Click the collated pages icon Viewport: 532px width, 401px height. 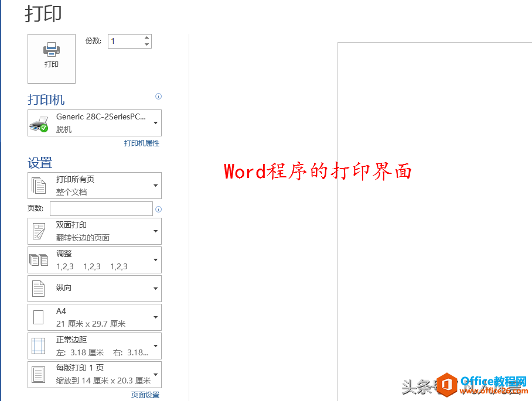coord(39,260)
